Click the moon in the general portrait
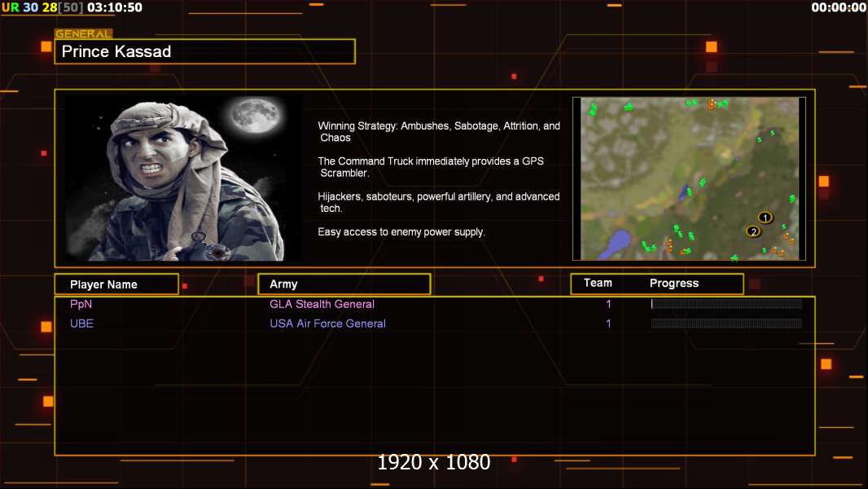Screen dimensions: 868x489 click(x=256, y=115)
